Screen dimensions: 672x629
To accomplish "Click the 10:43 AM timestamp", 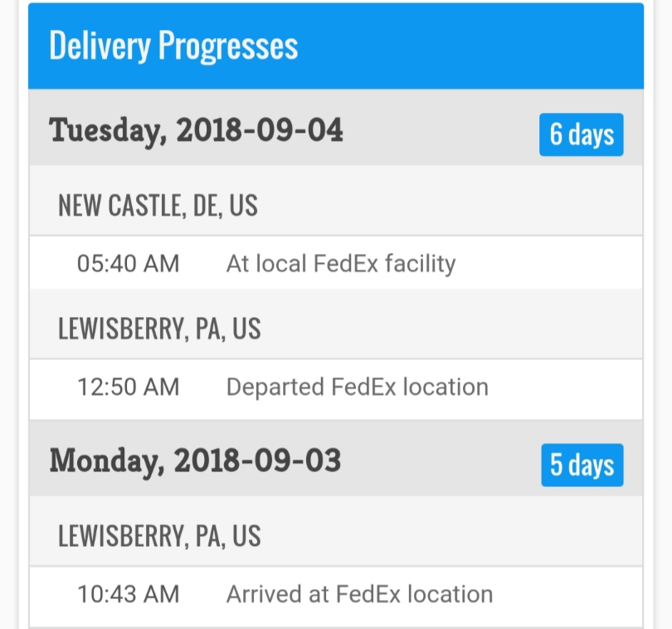I will pos(128,594).
